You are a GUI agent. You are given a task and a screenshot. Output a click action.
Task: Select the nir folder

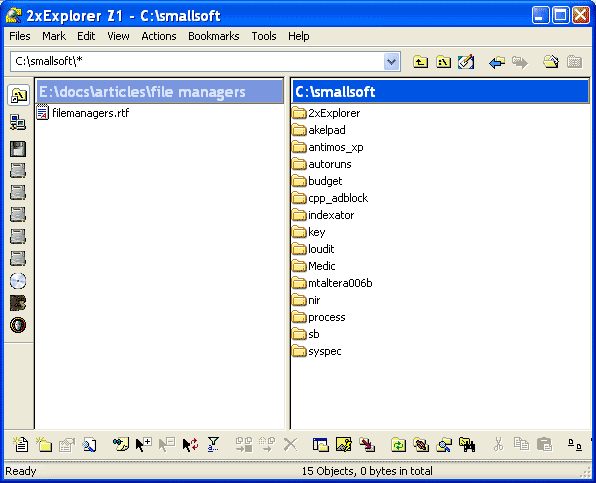pyautogui.click(x=306, y=300)
